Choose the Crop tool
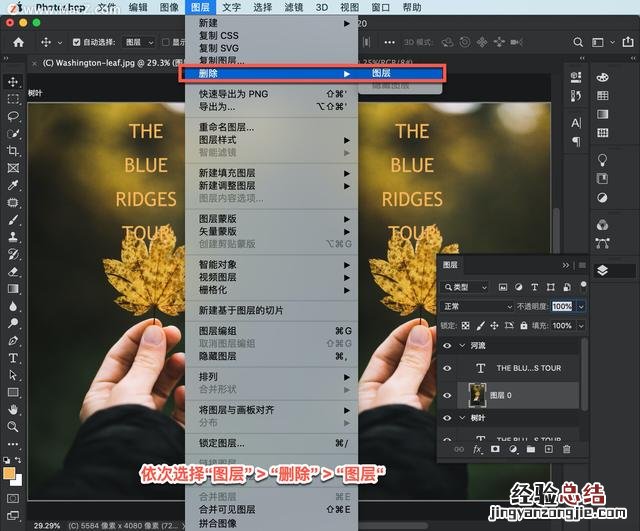Image resolution: width=640 pixels, height=531 pixels. pos(13,151)
